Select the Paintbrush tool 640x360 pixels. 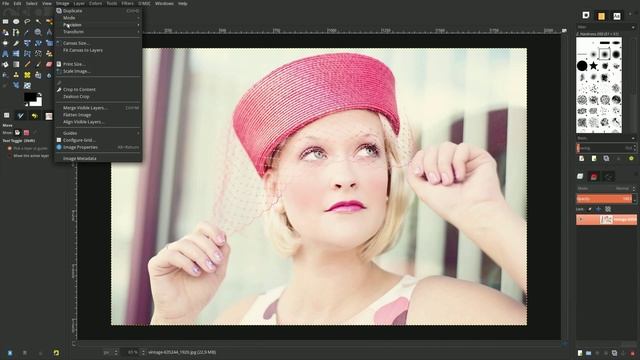[x=38, y=64]
